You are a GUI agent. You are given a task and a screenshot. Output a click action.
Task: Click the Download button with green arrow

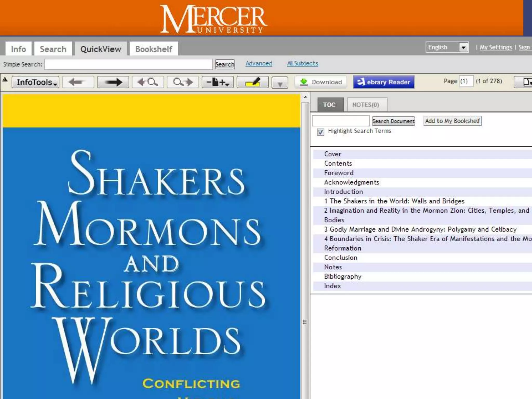[321, 82]
